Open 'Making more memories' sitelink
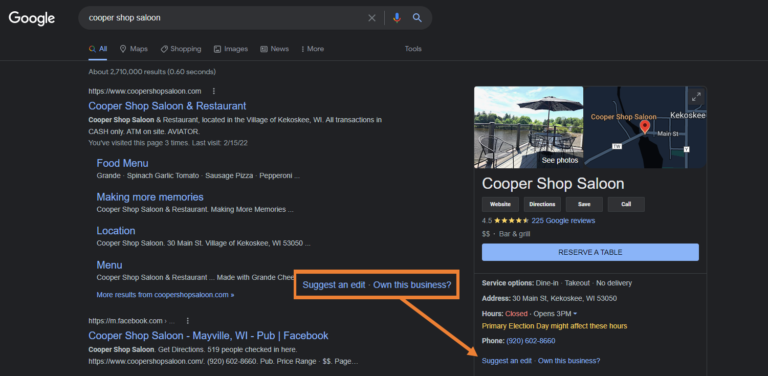768x376 pixels. pos(150,197)
